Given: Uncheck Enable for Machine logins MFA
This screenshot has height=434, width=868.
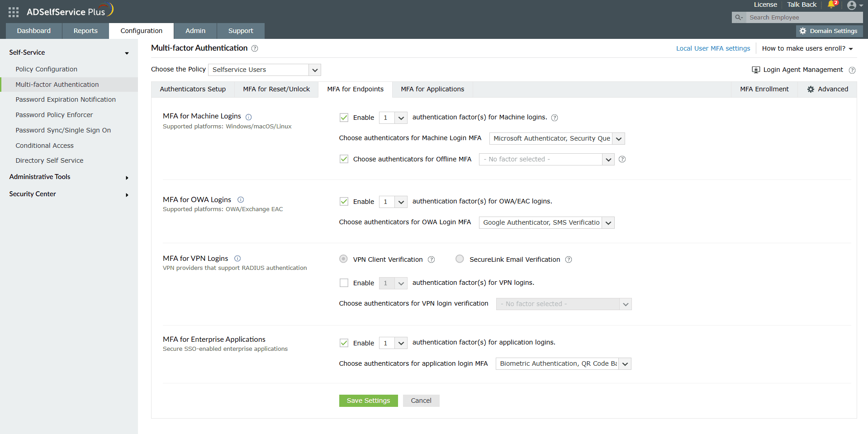Looking at the screenshot, I should pyautogui.click(x=344, y=118).
